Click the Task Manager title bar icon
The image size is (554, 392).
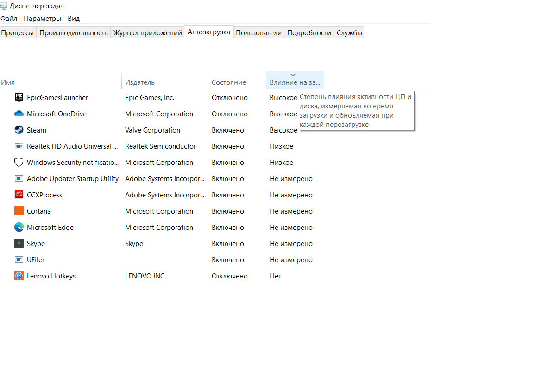click(4, 6)
